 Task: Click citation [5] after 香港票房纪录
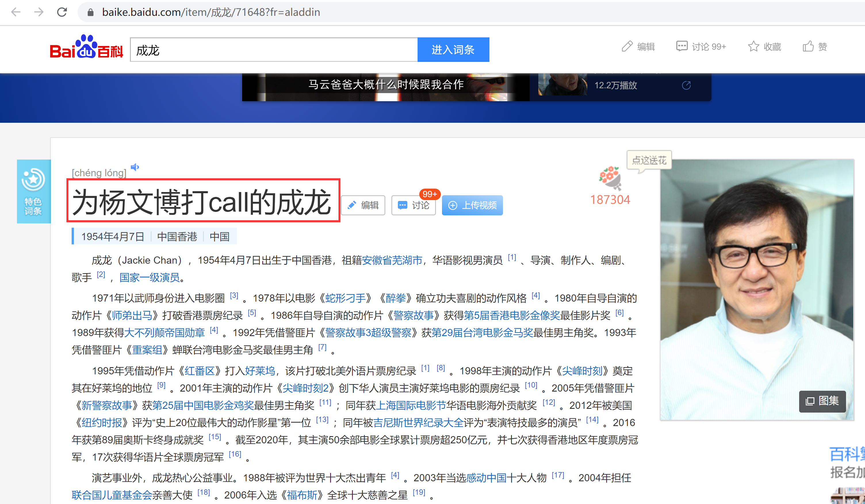click(x=252, y=313)
